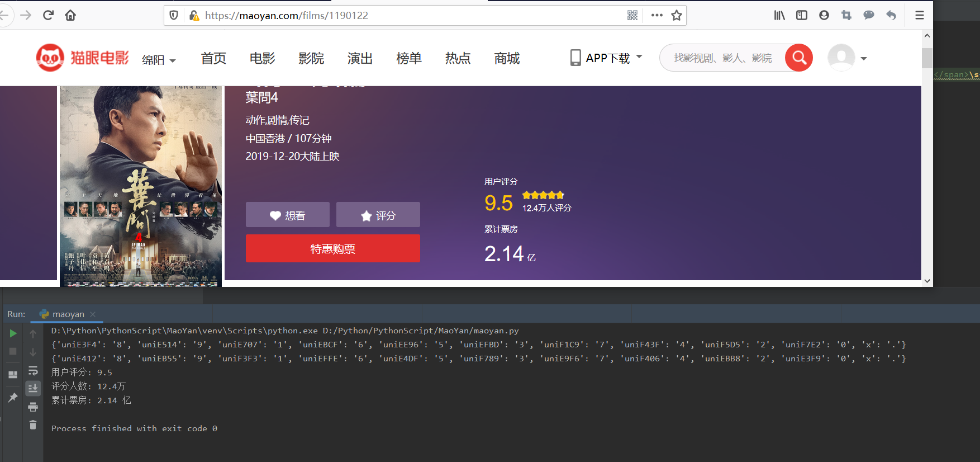980x462 pixels.
Task: Click the up stack trace arrow icon
Action: pos(33,334)
